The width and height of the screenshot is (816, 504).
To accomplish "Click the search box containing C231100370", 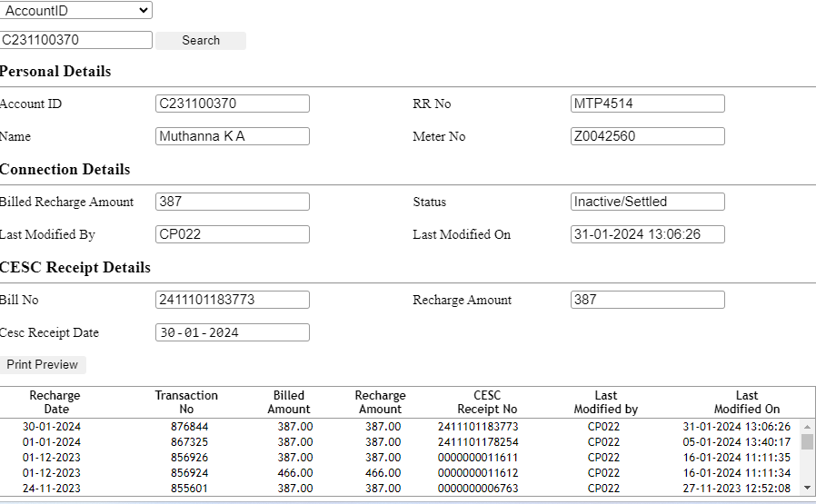I will tap(76, 40).
